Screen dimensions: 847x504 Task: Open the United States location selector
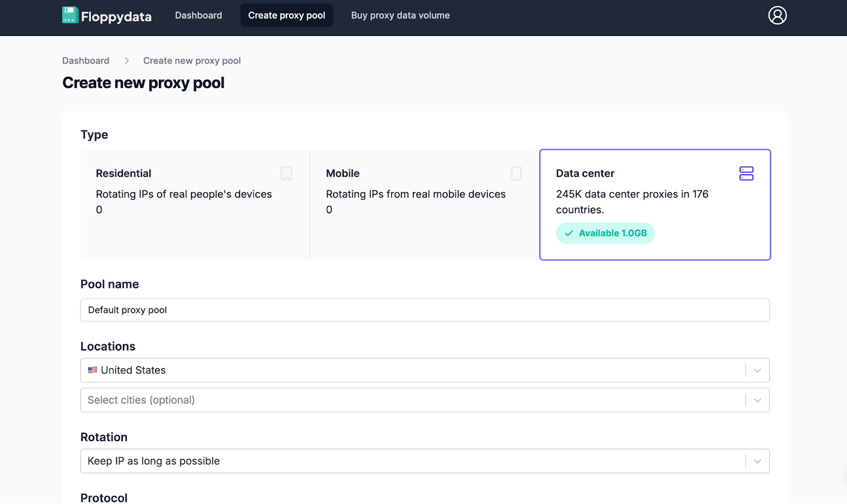coord(425,370)
